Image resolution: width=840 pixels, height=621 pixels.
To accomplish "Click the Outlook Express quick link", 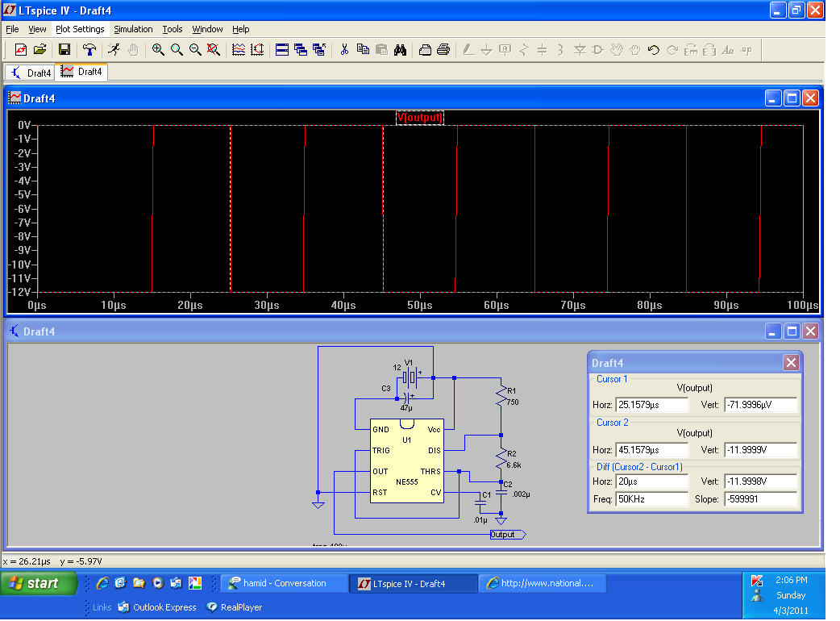I will click(157, 607).
